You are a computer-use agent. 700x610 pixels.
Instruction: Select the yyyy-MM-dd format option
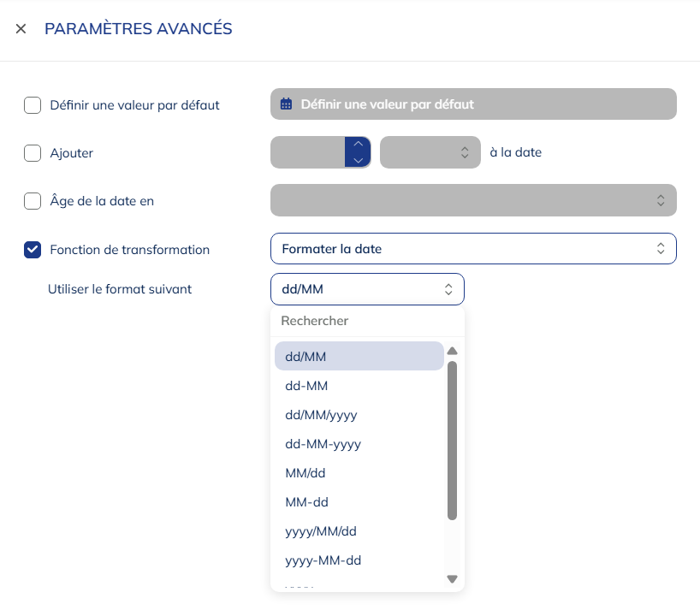[323, 560]
